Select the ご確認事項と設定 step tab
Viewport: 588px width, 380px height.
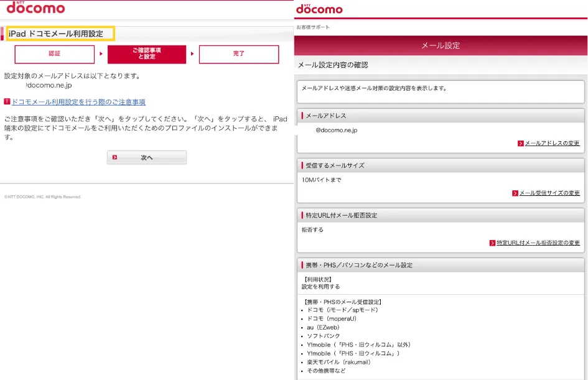click(147, 54)
